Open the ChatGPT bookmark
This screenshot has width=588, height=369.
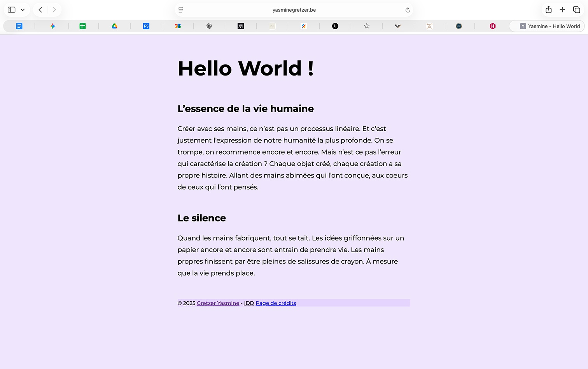point(209,26)
